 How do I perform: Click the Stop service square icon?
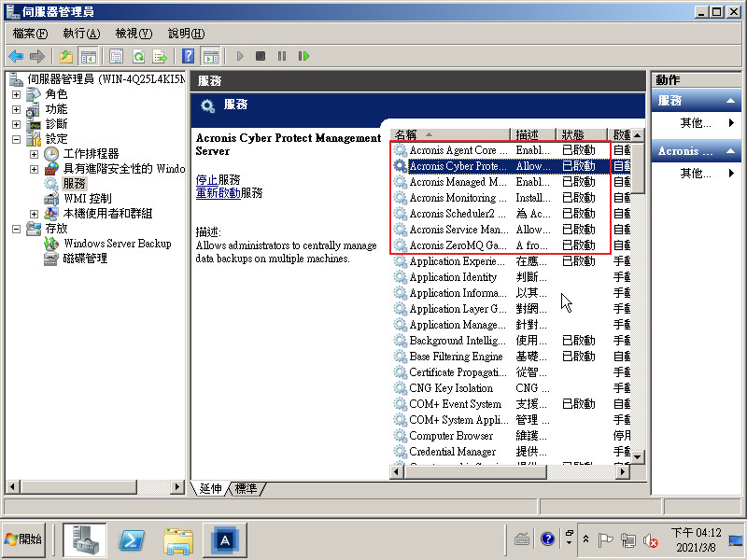click(261, 56)
